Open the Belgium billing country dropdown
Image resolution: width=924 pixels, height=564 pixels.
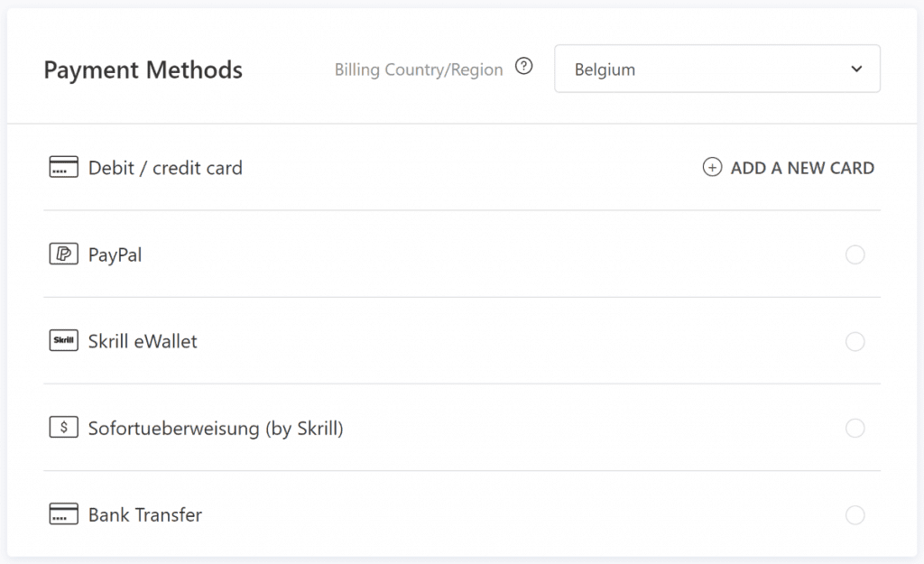[704, 69]
